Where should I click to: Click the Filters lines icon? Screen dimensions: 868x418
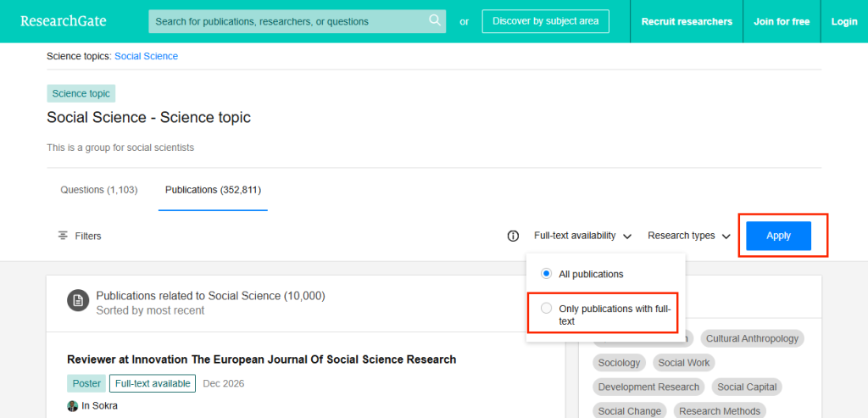pos(63,236)
